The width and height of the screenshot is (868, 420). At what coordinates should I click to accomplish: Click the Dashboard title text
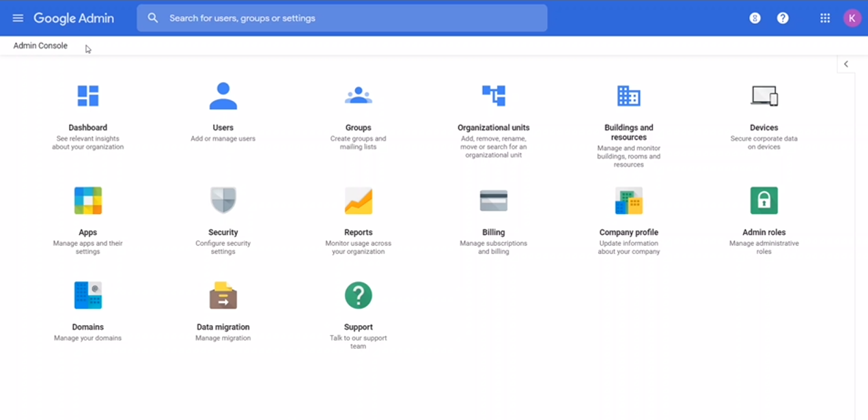tap(88, 128)
